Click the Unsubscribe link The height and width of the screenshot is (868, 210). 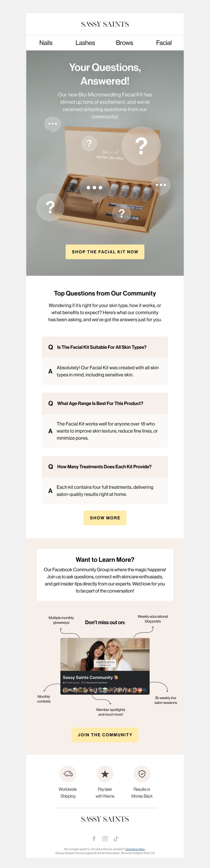pyautogui.click(x=135, y=849)
